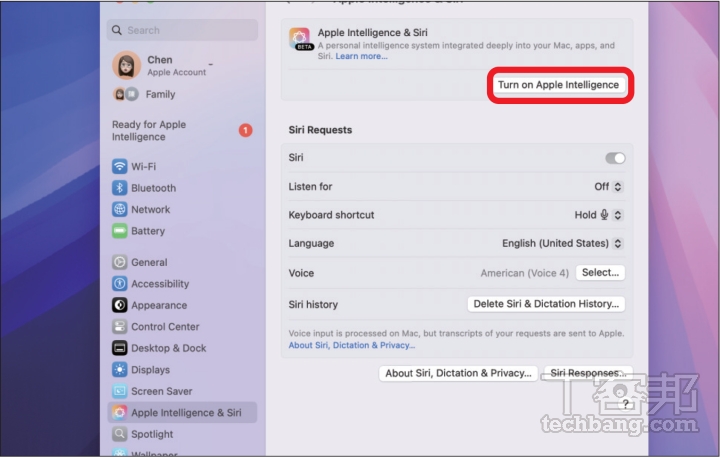Click the Voice Select... button

(600, 272)
